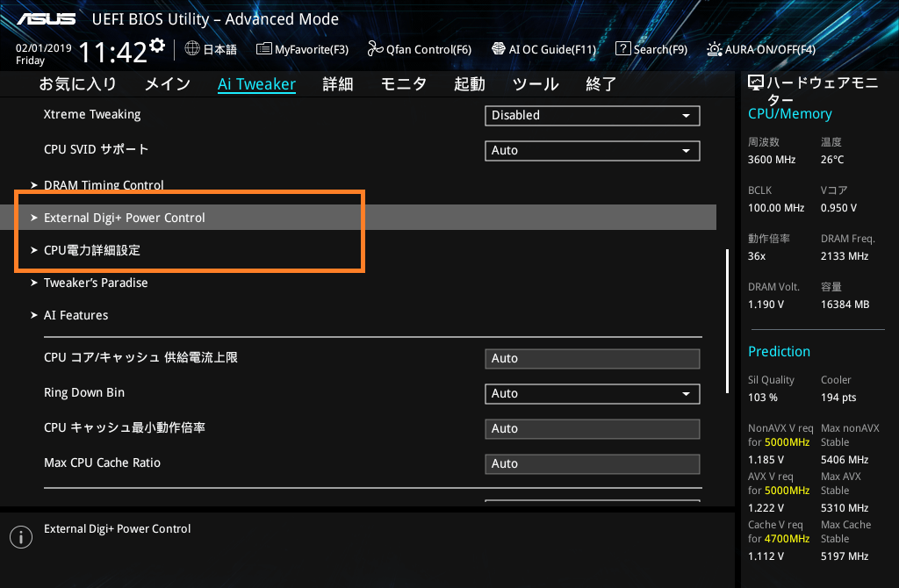This screenshot has height=588, width=899.
Task: Click the 16384 MB capacity value
Action: point(845,305)
